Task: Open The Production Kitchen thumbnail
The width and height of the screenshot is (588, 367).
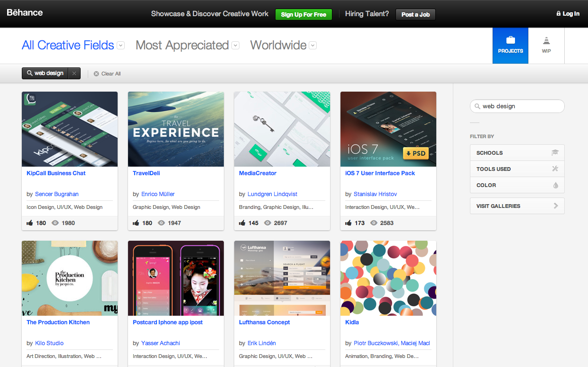Action: click(70, 278)
